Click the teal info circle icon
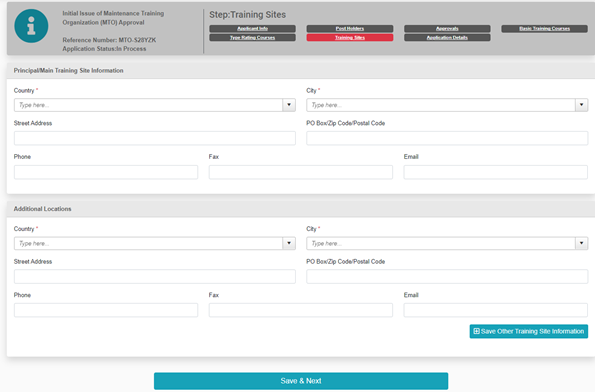This screenshot has width=595, height=392. click(31, 26)
